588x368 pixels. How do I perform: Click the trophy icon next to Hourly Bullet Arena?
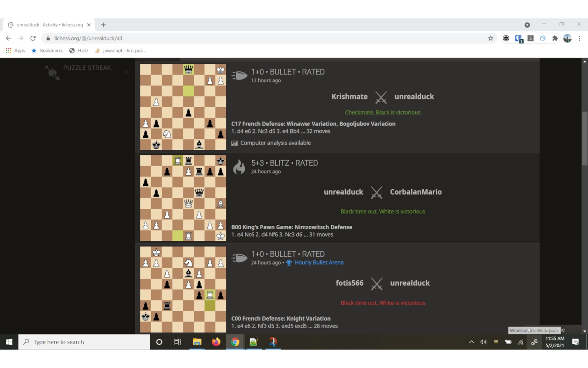tap(289, 263)
